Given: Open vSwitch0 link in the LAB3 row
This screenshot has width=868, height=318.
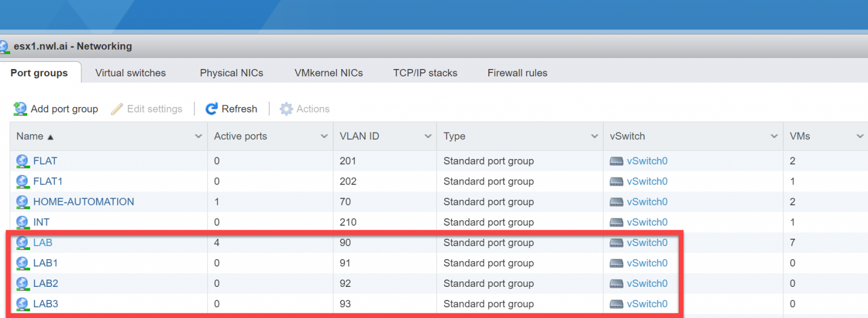Looking at the screenshot, I should [647, 304].
